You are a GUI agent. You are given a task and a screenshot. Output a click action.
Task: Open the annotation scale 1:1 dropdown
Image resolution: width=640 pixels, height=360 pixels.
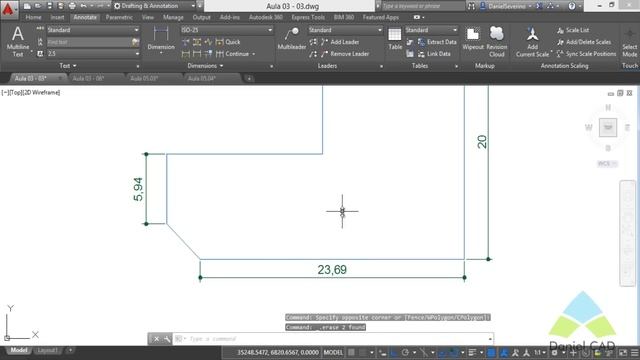point(540,353)
